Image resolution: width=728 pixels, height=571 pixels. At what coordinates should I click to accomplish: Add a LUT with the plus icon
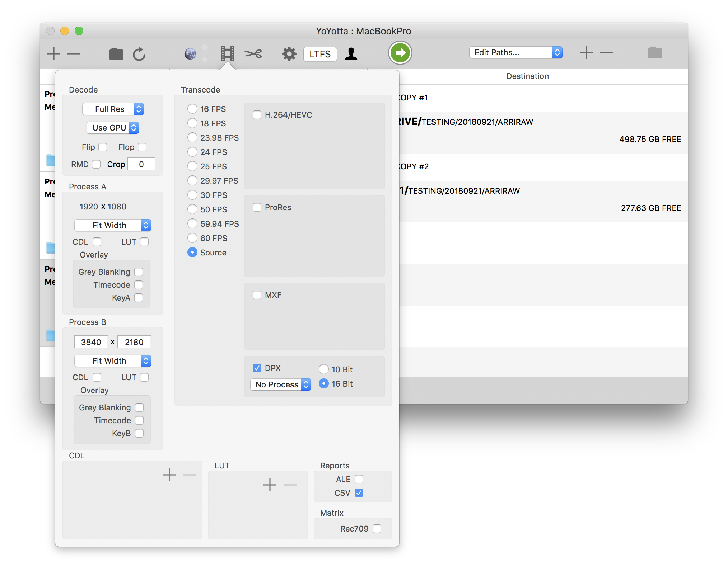pos(270,485)
